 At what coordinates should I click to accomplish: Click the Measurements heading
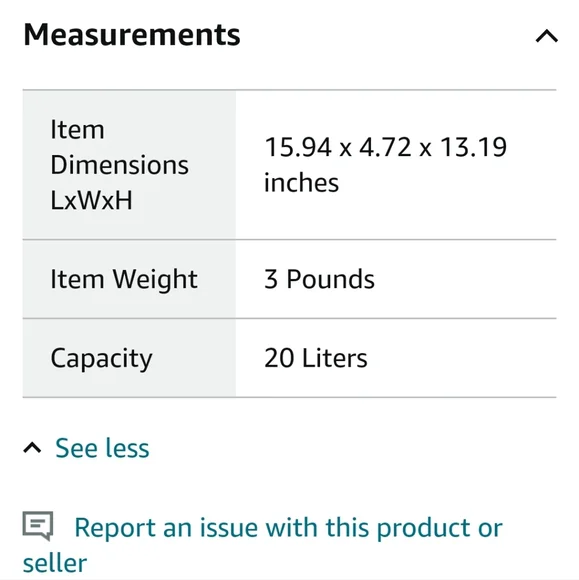pyautogui.click(x=132, y=34)
